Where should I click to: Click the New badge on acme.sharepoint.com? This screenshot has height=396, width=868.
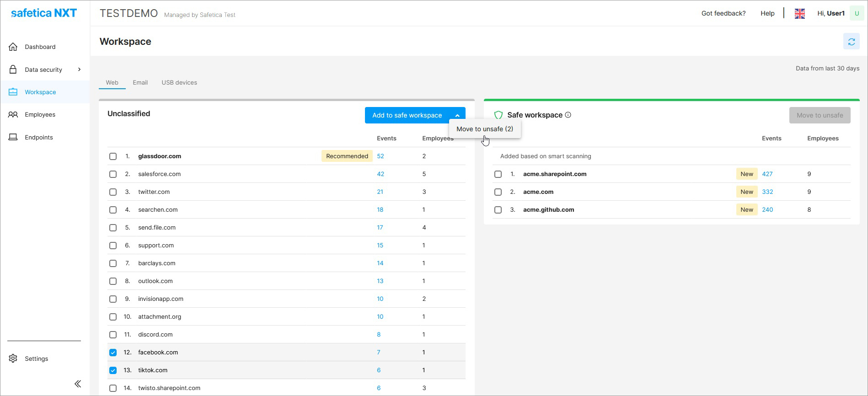tap(747, 174)
